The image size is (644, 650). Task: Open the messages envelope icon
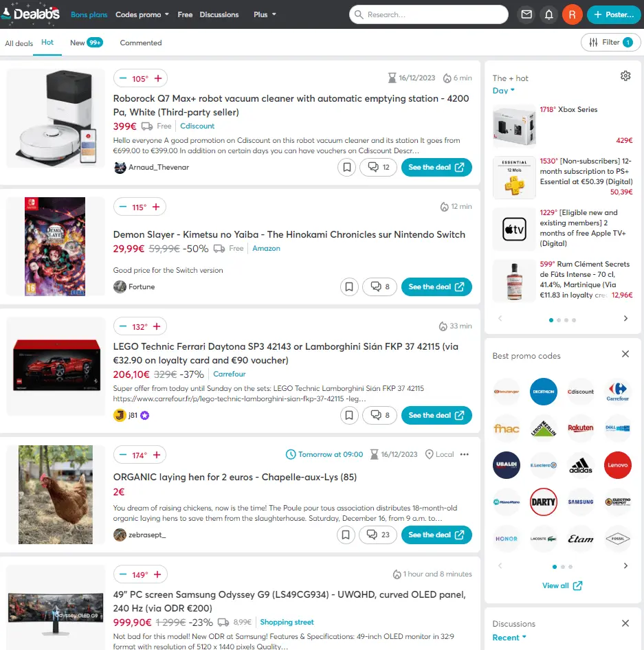point(526,14)
